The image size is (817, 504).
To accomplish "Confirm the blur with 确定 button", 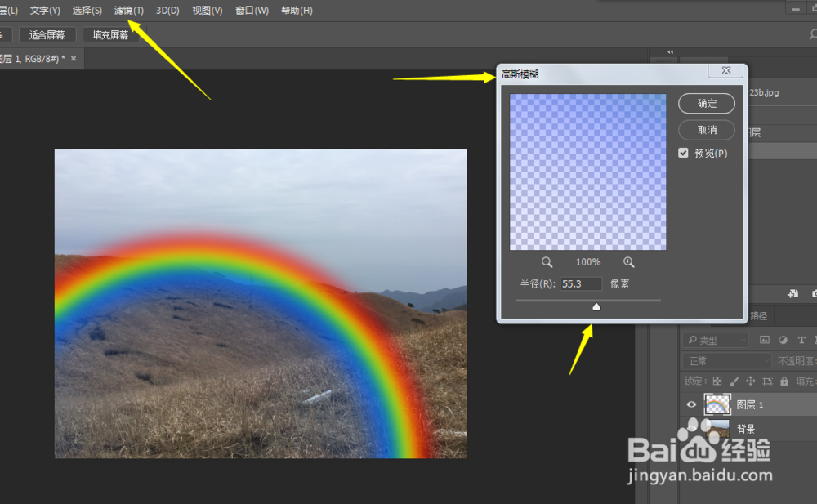I will pyautogui.click(x=707, y=103).
